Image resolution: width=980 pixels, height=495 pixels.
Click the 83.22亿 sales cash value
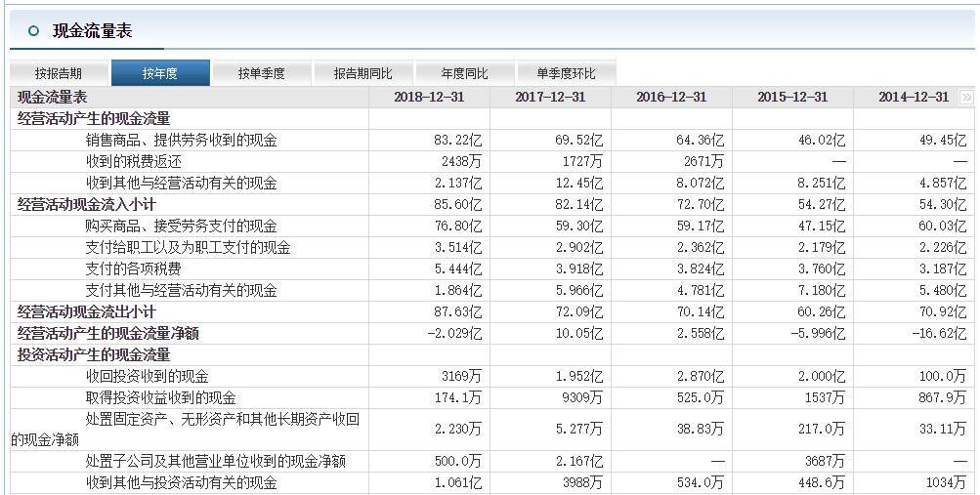(x=457, y=140)
